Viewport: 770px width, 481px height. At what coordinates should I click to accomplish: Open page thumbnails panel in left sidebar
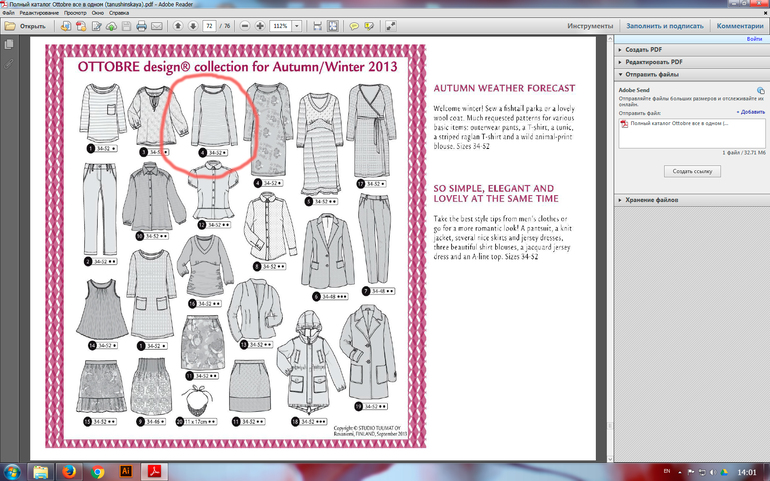tap(9, 44)
